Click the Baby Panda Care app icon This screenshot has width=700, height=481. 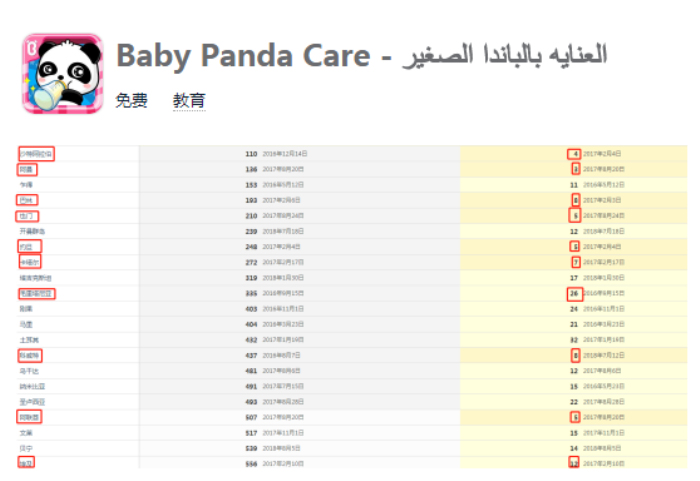61,74
